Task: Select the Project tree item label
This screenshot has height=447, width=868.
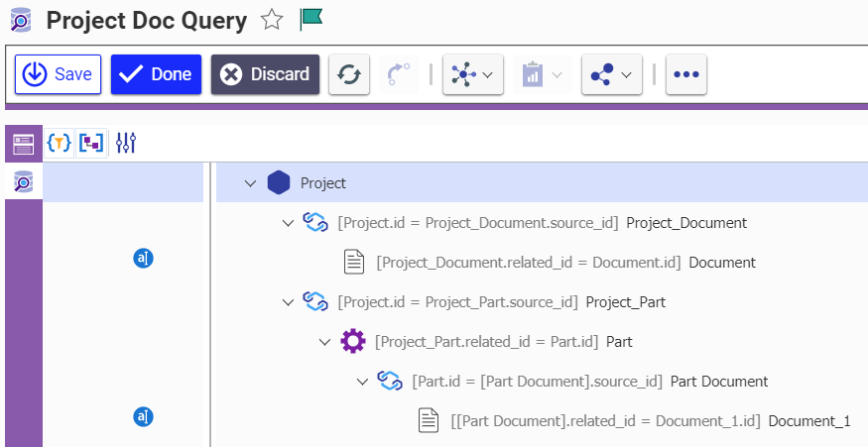Action: click(323, 183)
